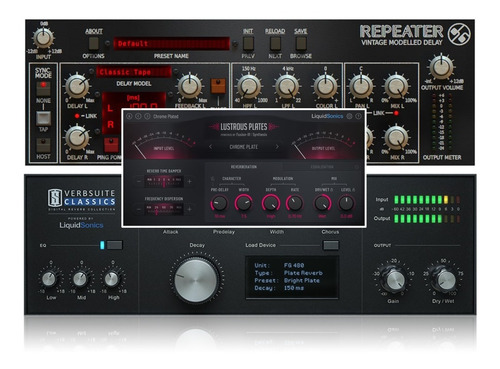Click the Frequency Dispersion slider scale

(x=164, y=209)
